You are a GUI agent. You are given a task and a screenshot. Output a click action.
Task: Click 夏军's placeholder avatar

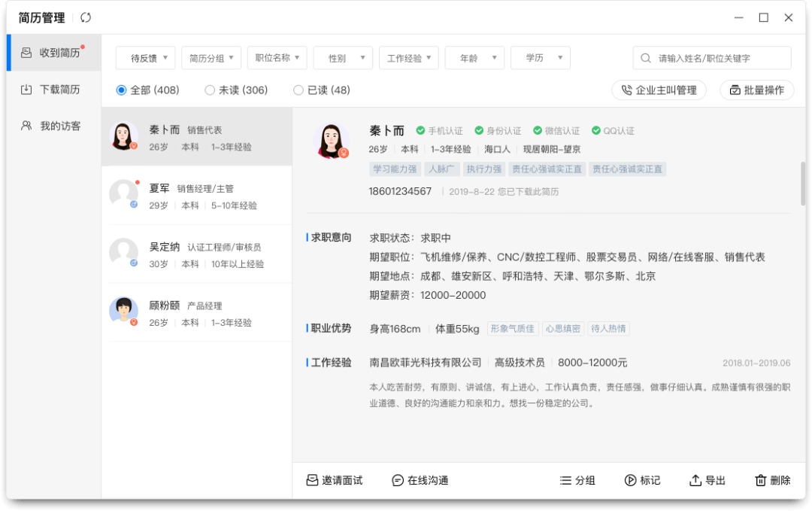123,194
